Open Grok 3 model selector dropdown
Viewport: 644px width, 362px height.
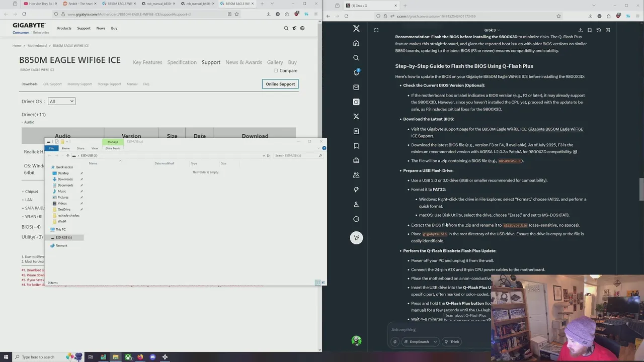tap(492, 30)
